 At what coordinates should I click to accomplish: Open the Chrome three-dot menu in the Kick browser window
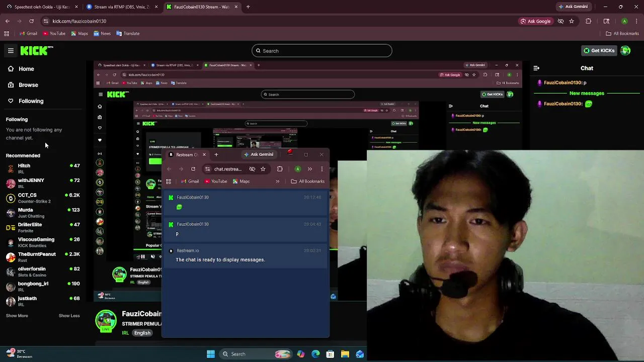point(635,21)
